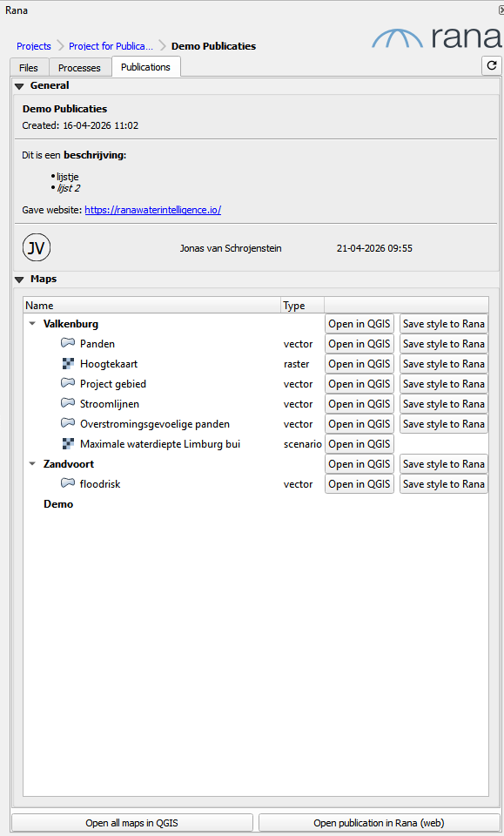This screenshot has height=836, width=504.
Task: Save Overstromingsgevoelige panden style to Rana
Action: click(x=444, y=424)
